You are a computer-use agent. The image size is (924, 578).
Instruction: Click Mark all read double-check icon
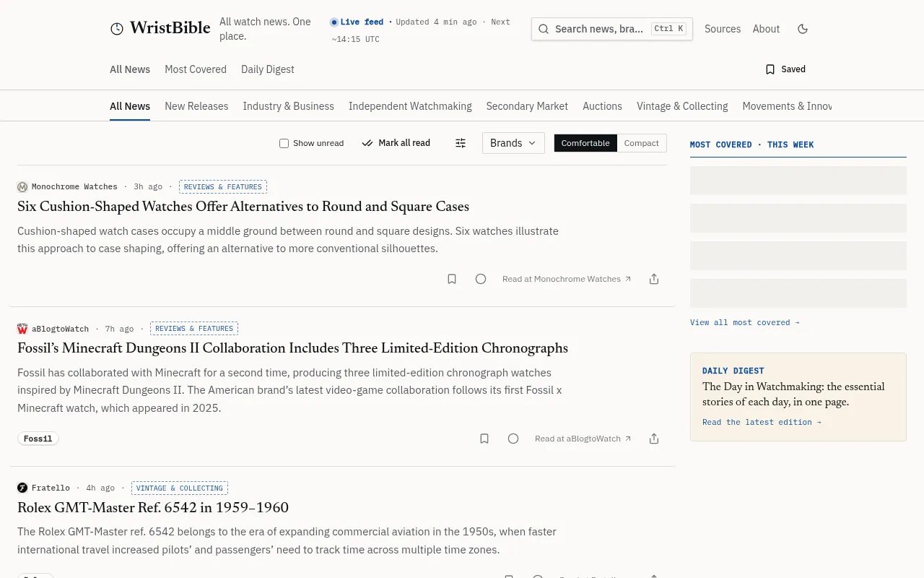click(x=367, y=143)
